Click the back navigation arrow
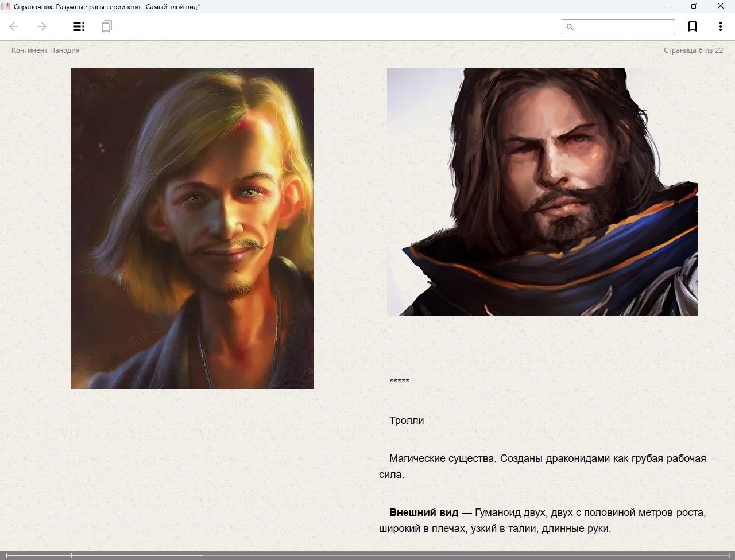Viewport: 735px width, 560px height. tap(14, 26)
